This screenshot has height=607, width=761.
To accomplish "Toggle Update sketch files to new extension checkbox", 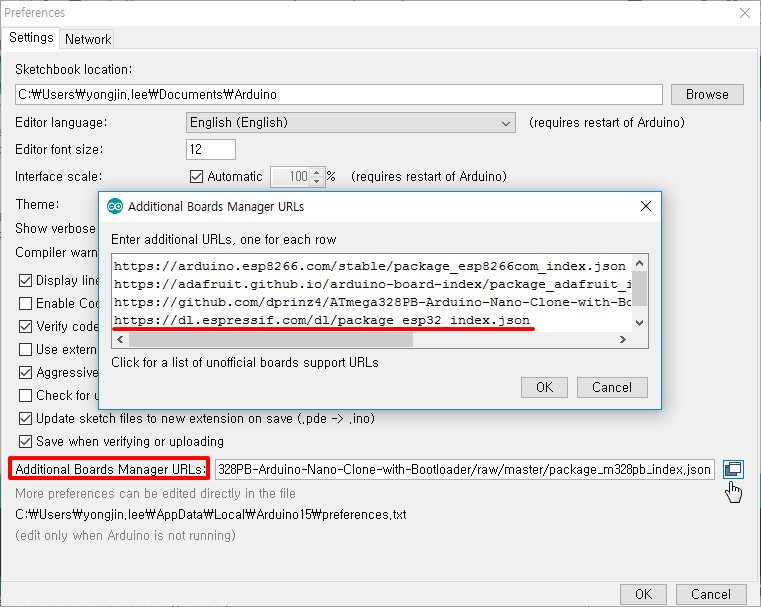I will [25, 418].
